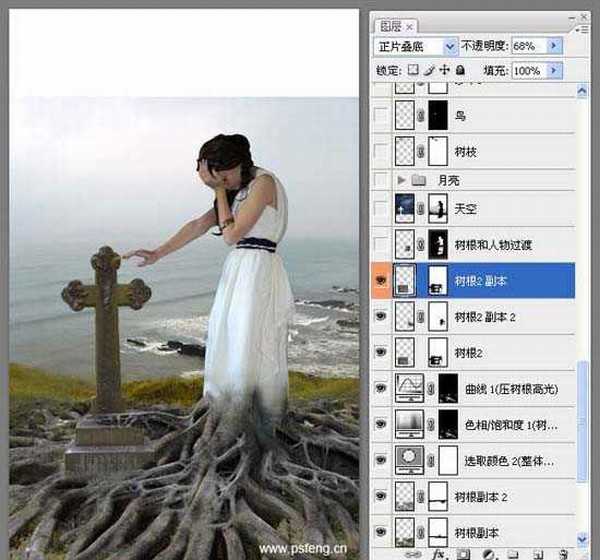This screenshot has height=560, width=600.
Task: Click the new adjustment layer icon
Action: pos(488,553)
